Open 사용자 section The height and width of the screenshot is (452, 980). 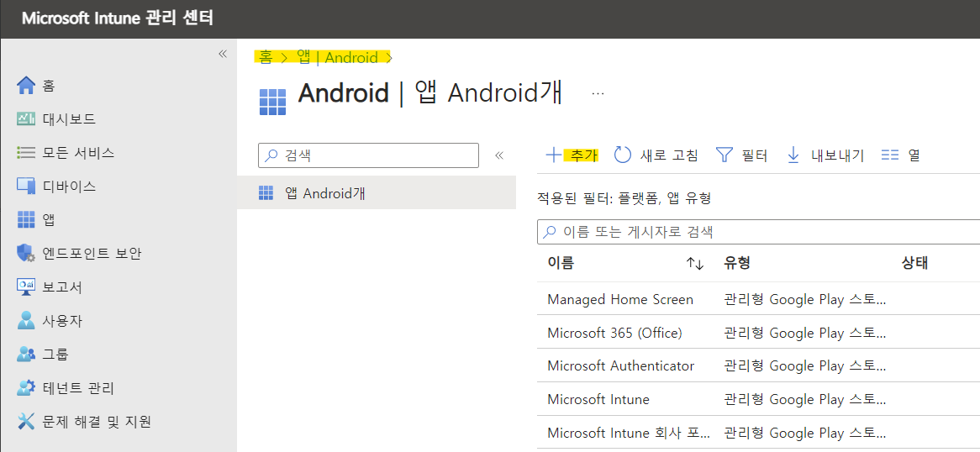50,321
